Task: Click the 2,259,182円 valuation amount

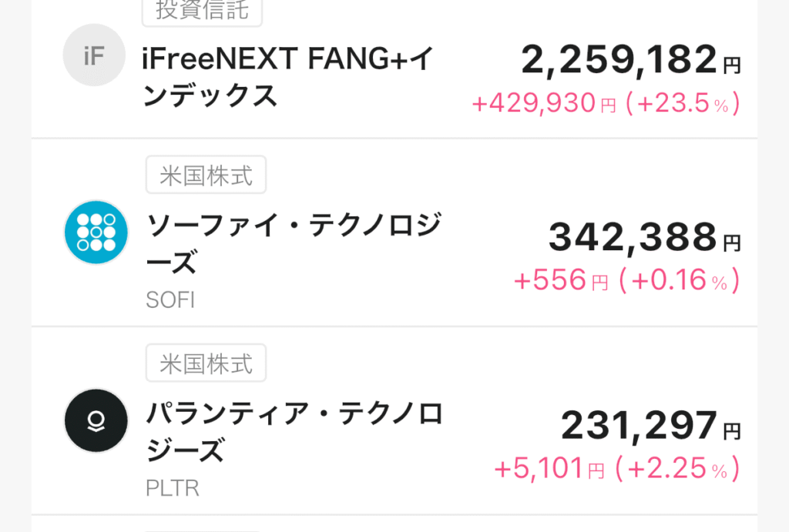Action: 630,60
